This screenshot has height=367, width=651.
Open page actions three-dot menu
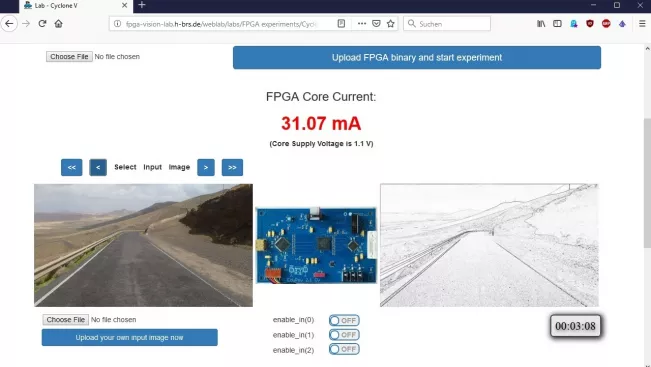[362, 24]
